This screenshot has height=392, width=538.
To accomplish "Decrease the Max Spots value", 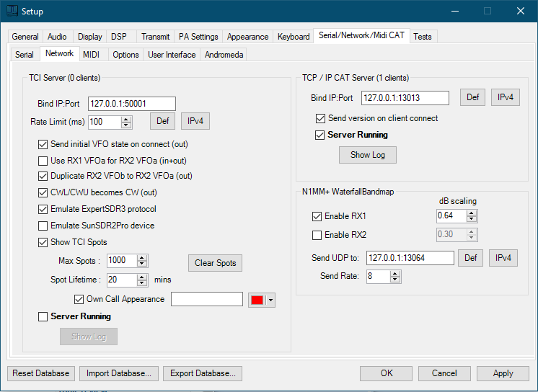I will pyautogui.click(x=142, y=264).
